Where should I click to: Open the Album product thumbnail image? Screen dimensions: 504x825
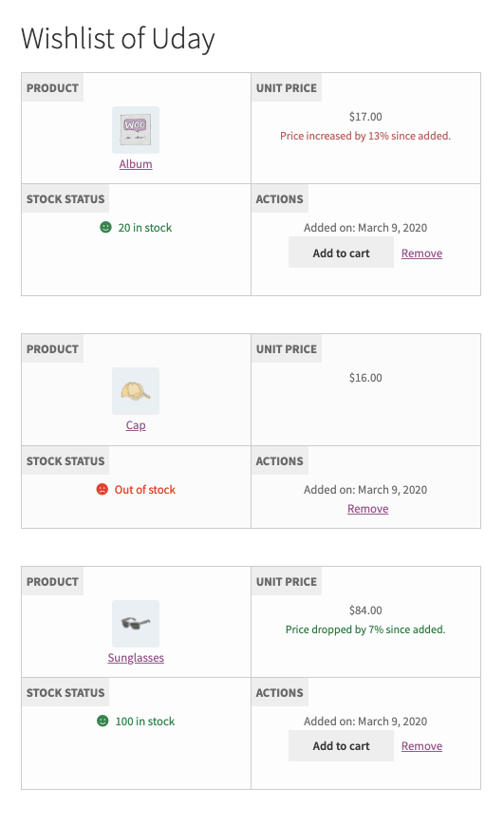pyautogui.click(x=135, y=130)
